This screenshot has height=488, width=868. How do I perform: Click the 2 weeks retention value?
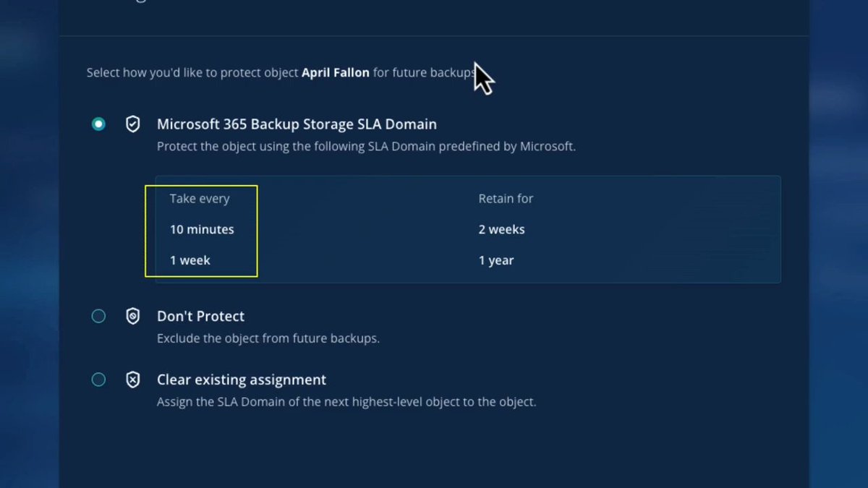click(x=502, y=229)
